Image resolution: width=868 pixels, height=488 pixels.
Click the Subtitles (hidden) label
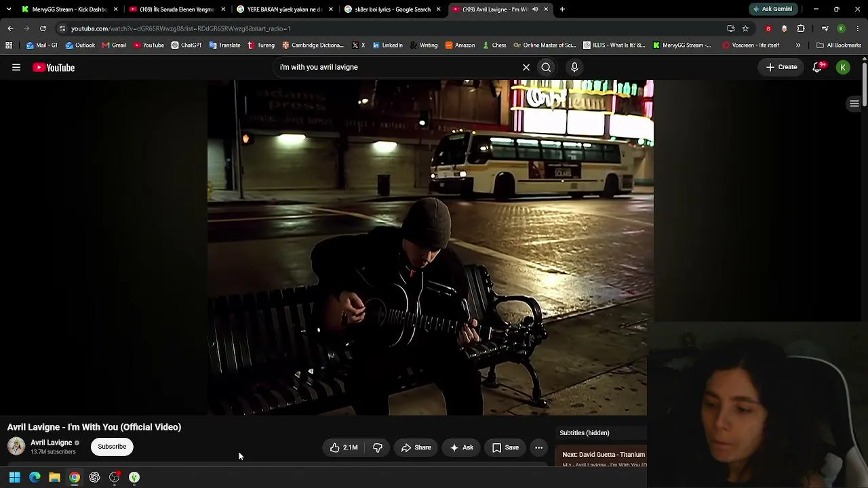click(x=585, y=433)
